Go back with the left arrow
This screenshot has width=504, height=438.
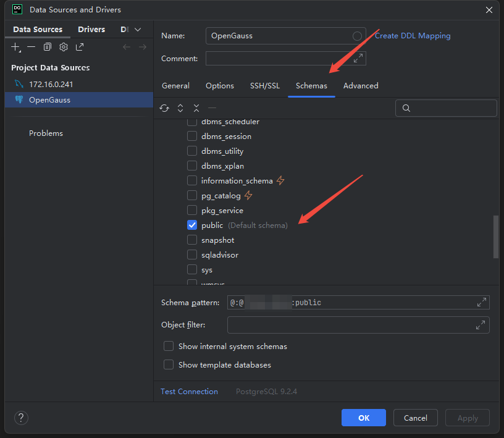click(127, 48)
